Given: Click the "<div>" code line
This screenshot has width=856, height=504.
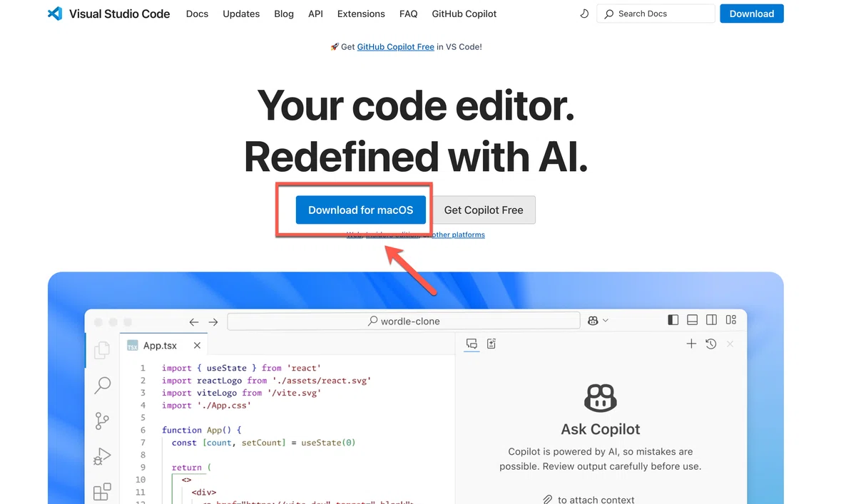Looking at the screenshot, I should click(x=204, y=493).
